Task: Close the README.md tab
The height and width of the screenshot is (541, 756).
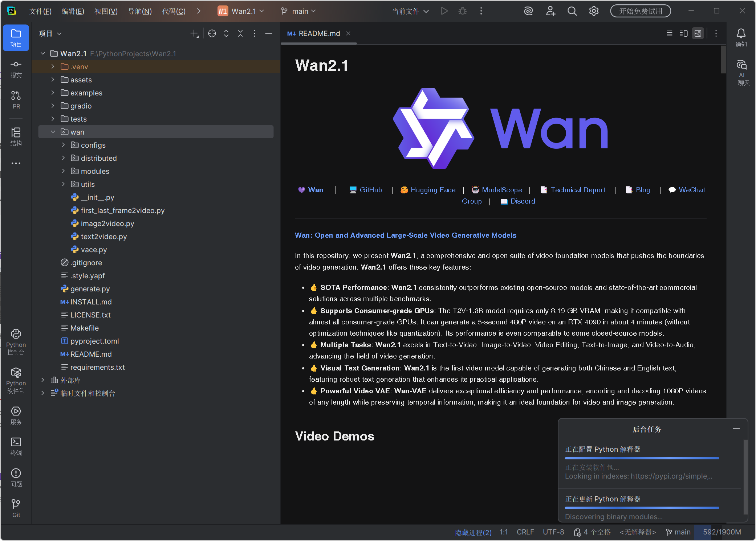Action: 348,34
